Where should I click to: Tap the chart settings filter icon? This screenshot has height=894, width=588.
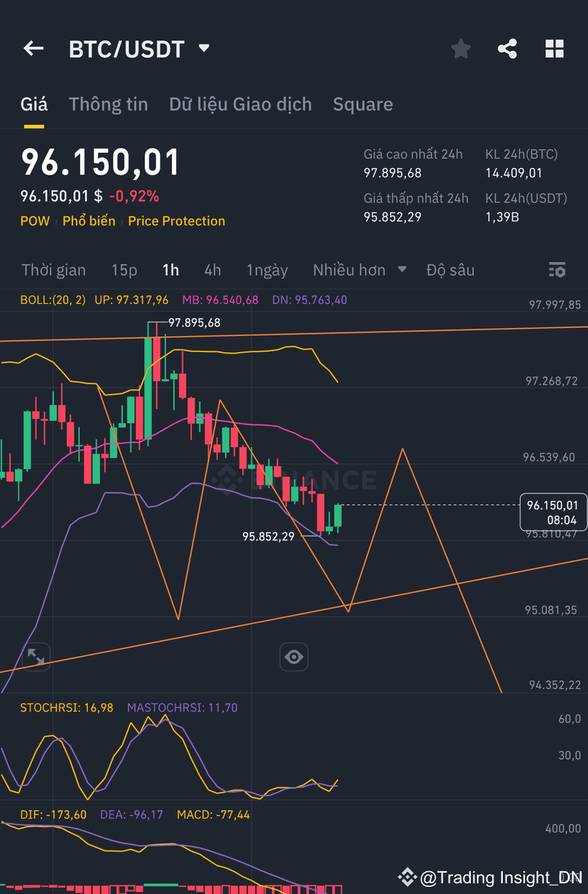[557, 270]
